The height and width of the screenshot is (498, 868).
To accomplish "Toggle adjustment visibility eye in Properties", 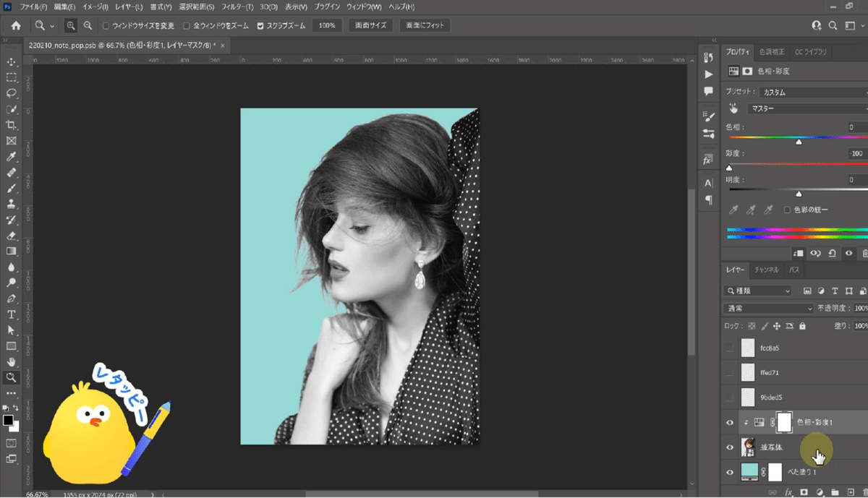I will 848,253.
